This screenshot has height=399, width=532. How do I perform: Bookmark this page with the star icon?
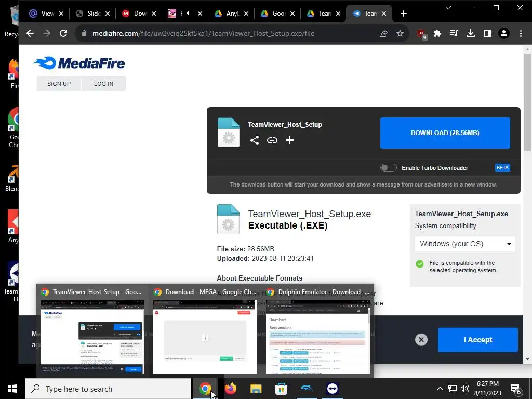point(400,33)
